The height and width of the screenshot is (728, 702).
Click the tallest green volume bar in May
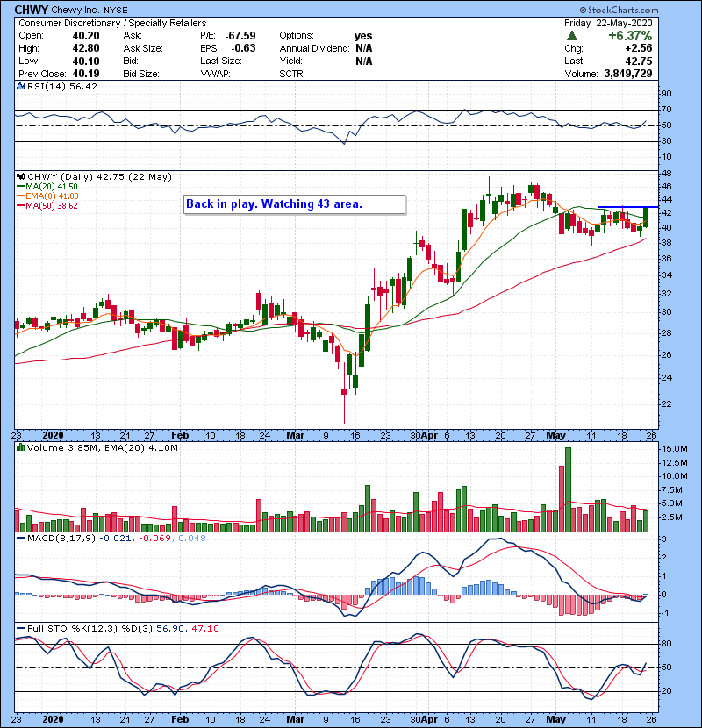coord(568,489)
